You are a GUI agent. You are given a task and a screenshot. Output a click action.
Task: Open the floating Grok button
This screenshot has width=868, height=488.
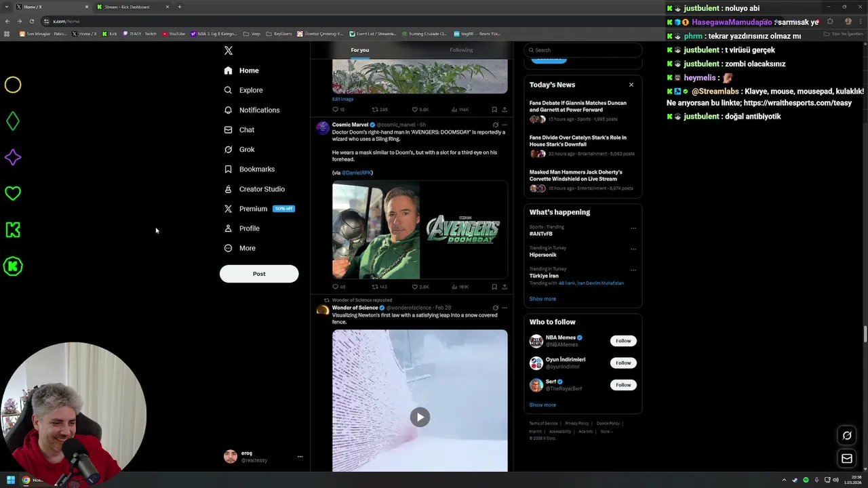coord(847,436)
